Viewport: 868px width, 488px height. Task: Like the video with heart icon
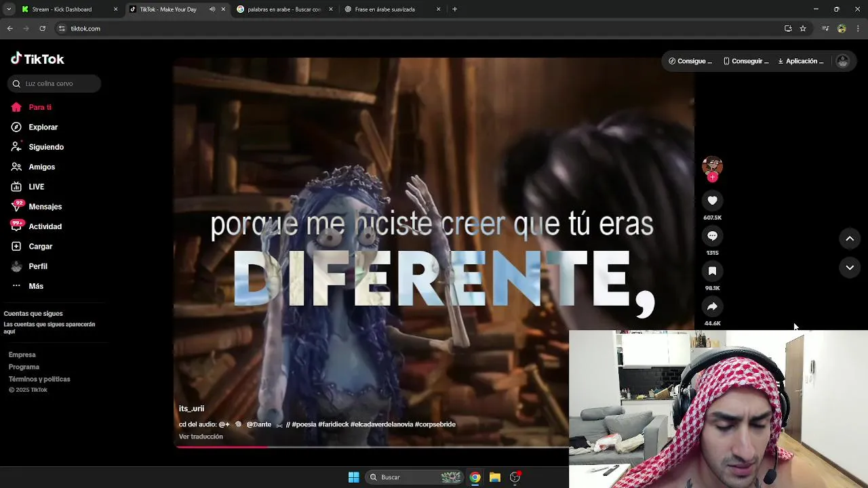(x=712, y=201)
